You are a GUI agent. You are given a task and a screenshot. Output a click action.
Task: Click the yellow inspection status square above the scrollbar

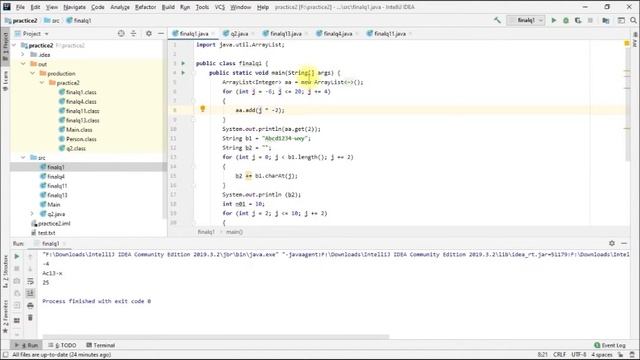pyautogui.click(x=627, y=43)
